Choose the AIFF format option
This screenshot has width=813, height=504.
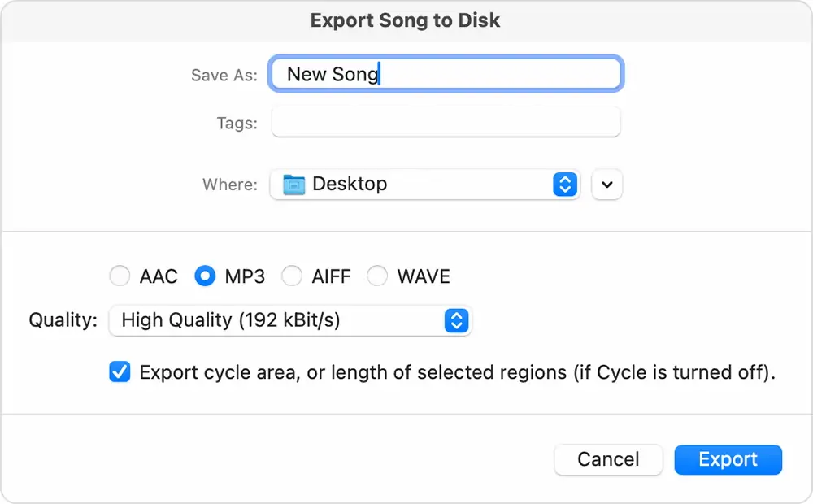tap(292, 276)
